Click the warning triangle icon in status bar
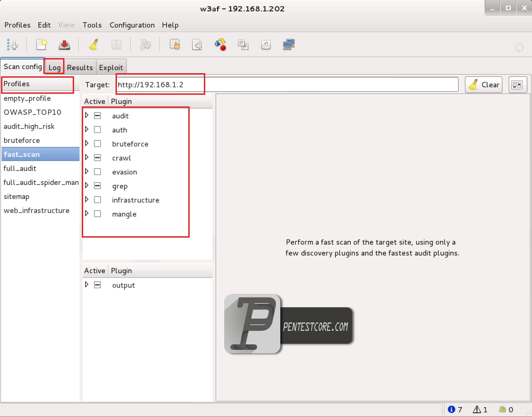The image size is (532, 417). coord(477,409)
